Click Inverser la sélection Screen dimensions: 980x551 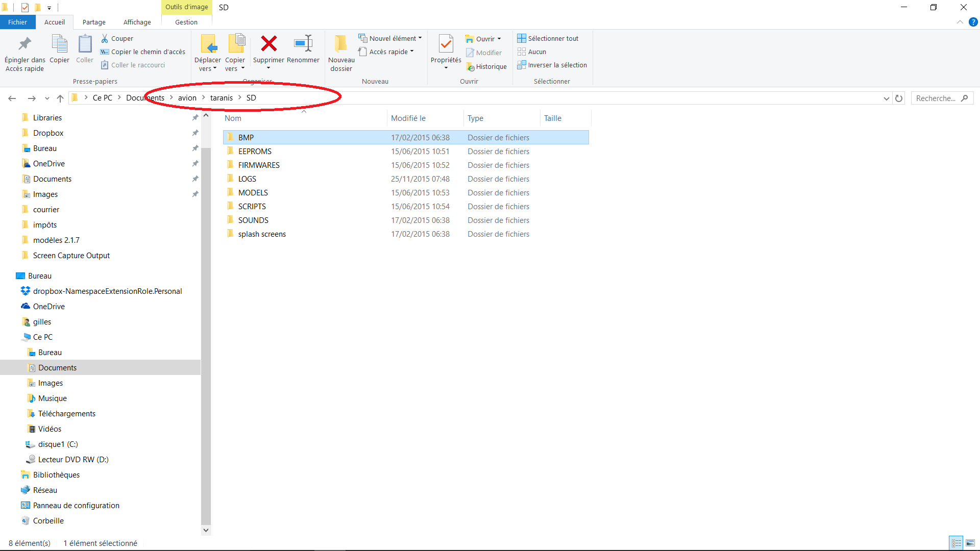[x=552, y=65]
